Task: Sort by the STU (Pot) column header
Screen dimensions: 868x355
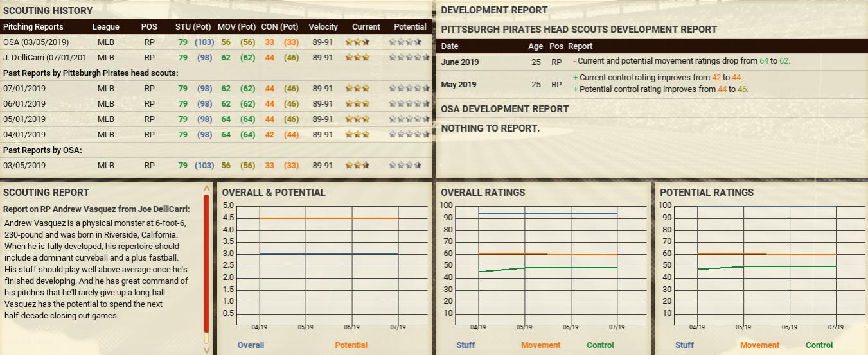Action: [193, 27]
